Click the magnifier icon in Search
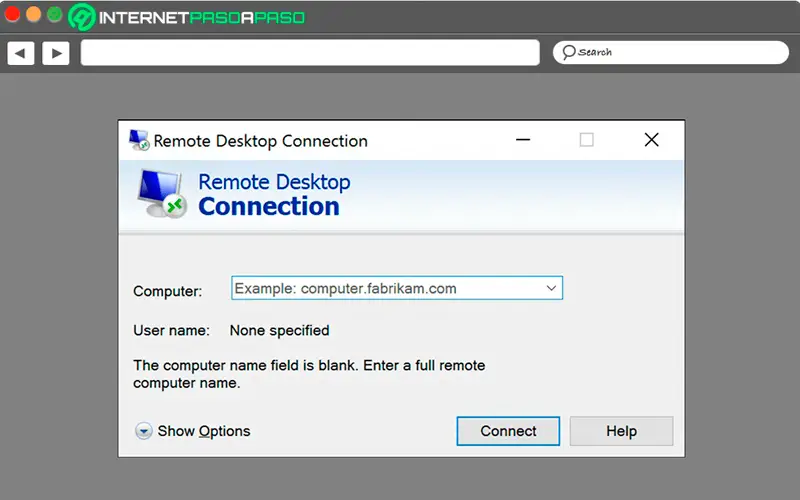Screen dimensions: 800x500 pyautogui.click(x=568, y=52)
